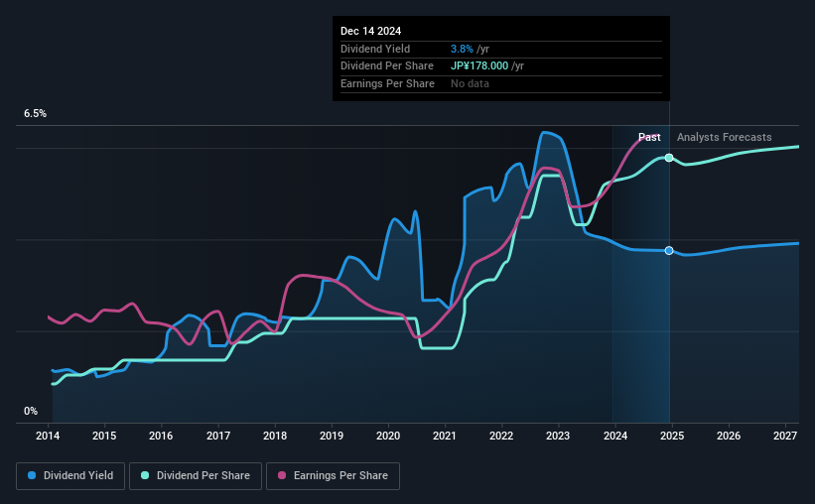Click the Past label on the chart
This screenshot has height=504, width=815.
pos(649,137)
